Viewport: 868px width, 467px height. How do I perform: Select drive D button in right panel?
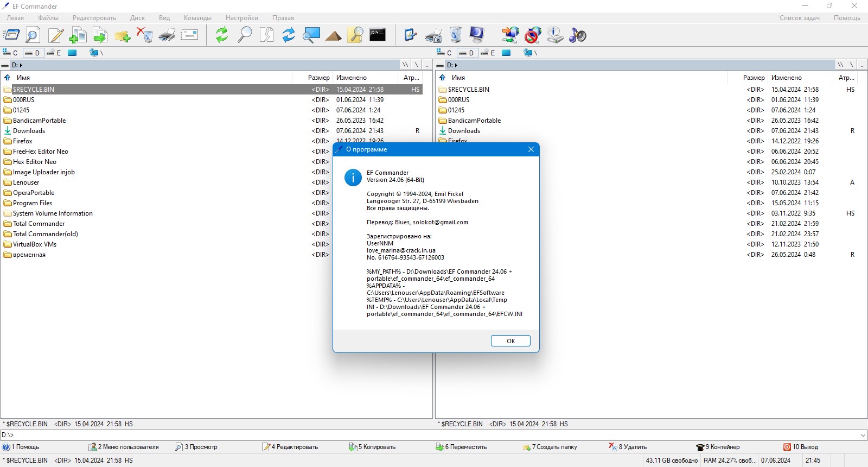(466, 53)
